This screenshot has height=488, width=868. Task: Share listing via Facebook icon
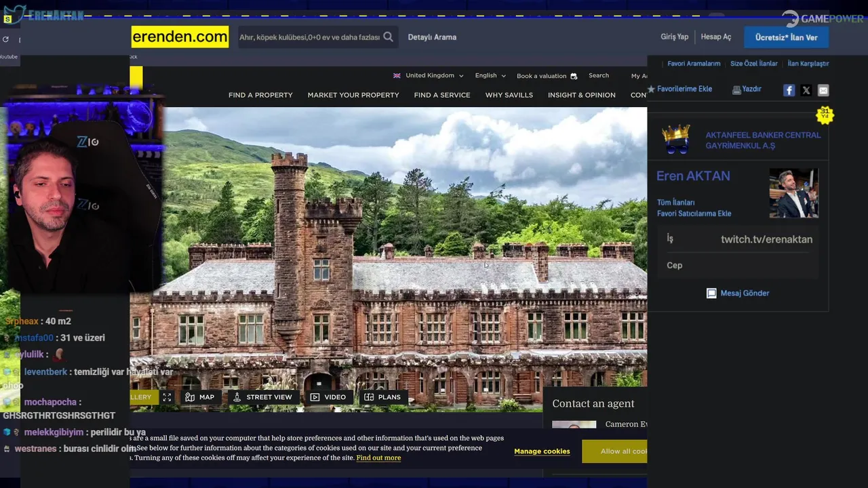tap(789, 90)
